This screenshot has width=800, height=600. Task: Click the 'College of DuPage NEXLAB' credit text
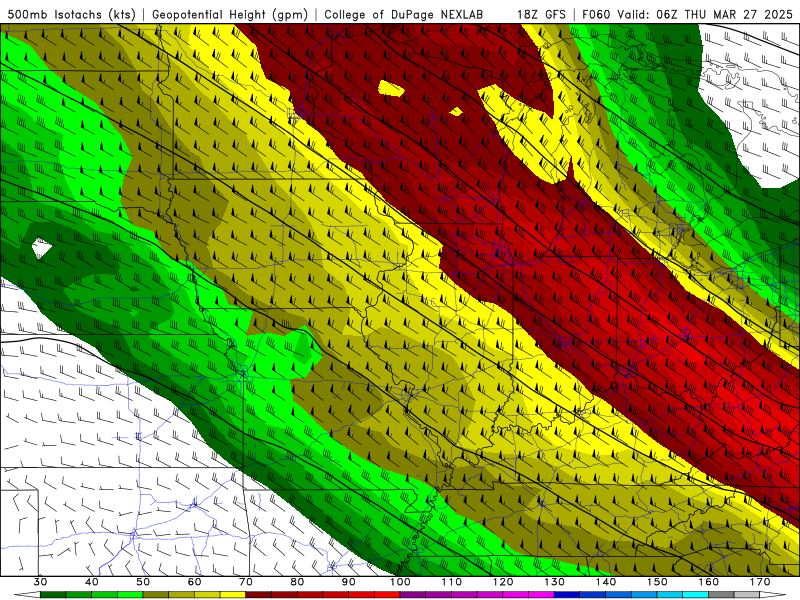(404, 15)
